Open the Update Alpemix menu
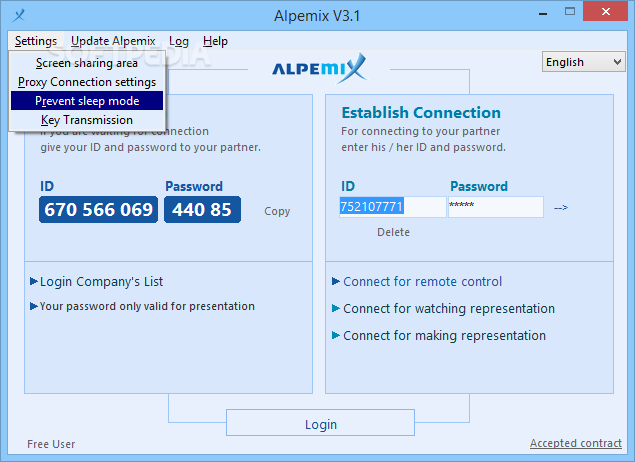The width and height of the screenshot is (635, 462). (x=113, y=41)
